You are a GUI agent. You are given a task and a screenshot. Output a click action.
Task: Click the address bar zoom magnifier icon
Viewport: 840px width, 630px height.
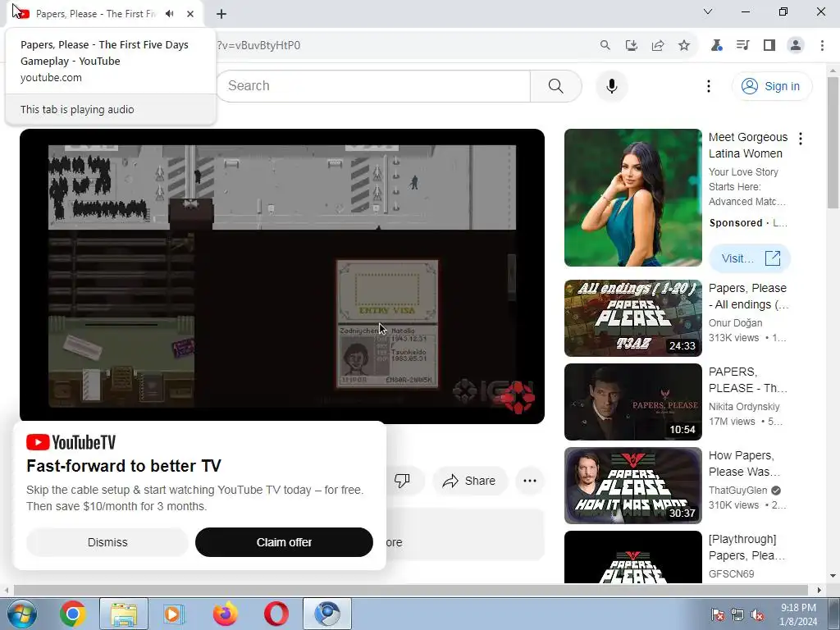click(605, 46)
